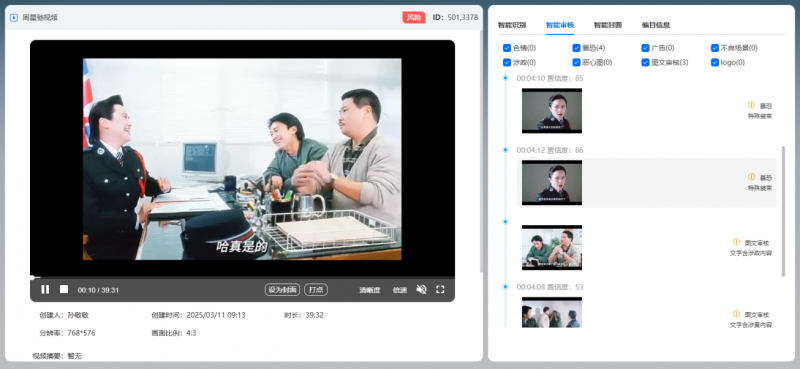
Task: Disable the 图文审核(3) checkbox
Action: tap(645, 62)
